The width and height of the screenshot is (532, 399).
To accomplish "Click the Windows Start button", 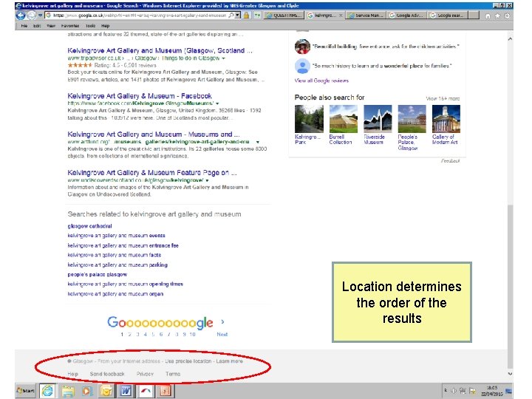I will click(26, 391).
